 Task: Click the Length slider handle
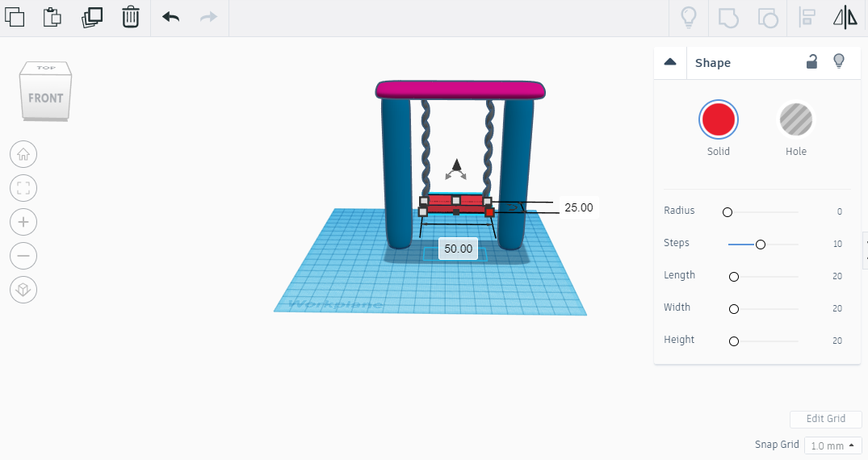(734, 277)
